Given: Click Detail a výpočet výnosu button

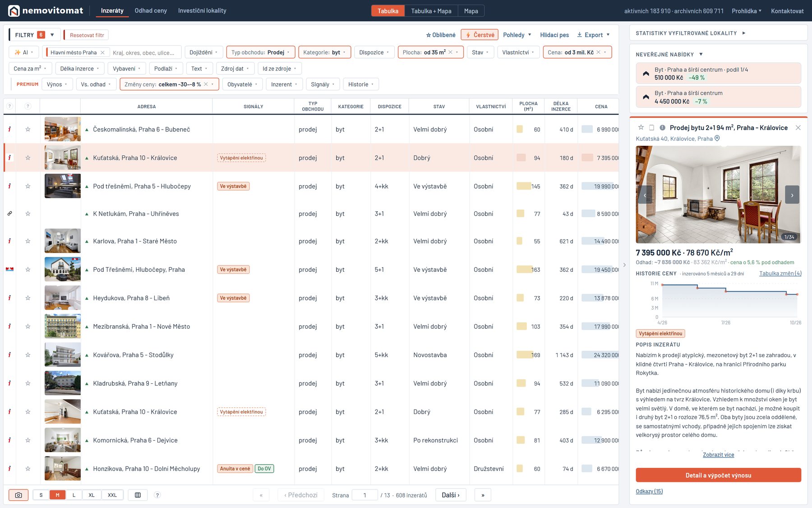Looking at the screenshot, I should coord(718,475).
